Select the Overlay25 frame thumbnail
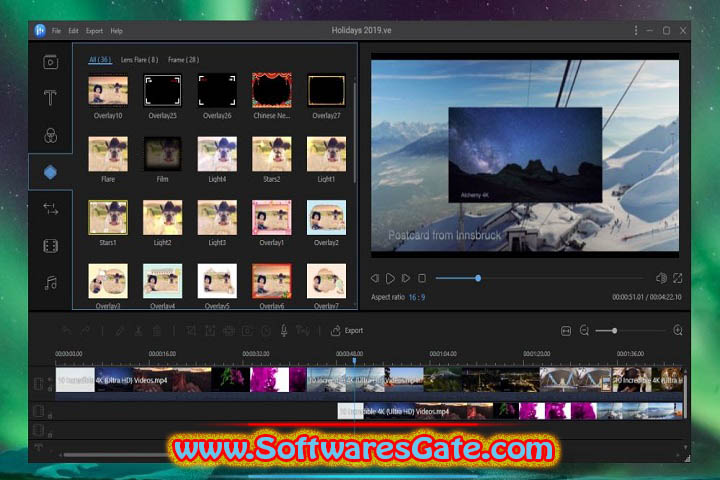The height and width of the screenshot is (480, 720). [163, 90]
